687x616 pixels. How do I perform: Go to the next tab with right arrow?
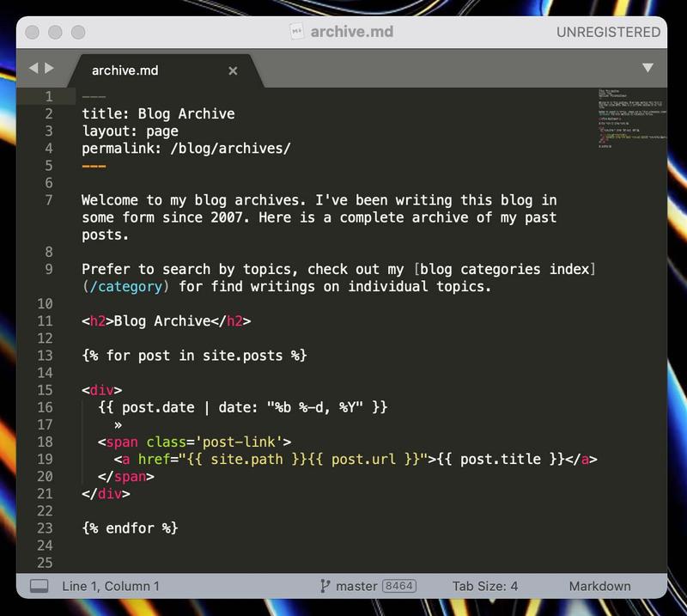point(49,68)
